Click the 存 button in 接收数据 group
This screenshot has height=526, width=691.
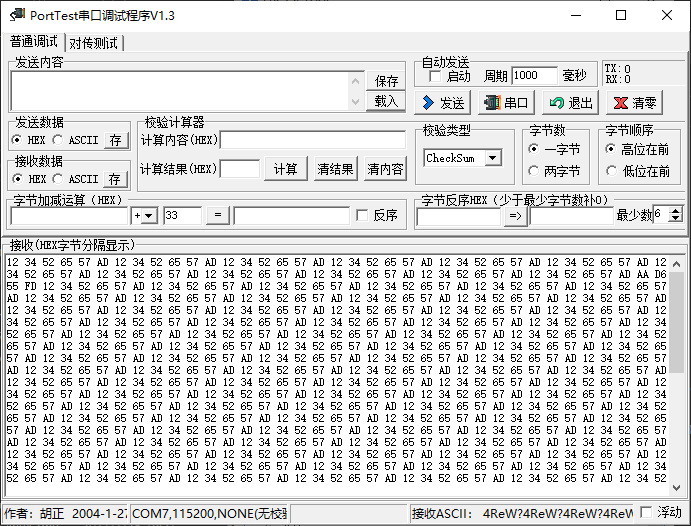coord(116,179)
